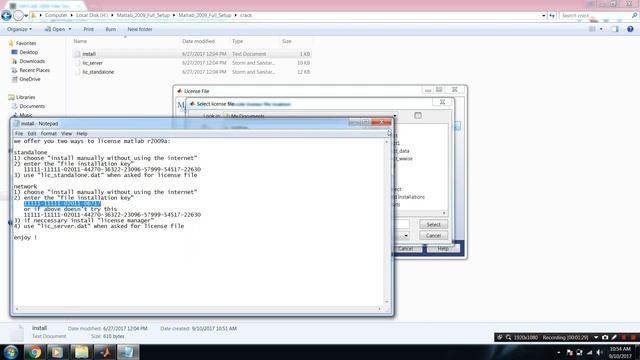Open Documents library in navigation pane
The image size is (640, 360).
click(x=32, y=106)
